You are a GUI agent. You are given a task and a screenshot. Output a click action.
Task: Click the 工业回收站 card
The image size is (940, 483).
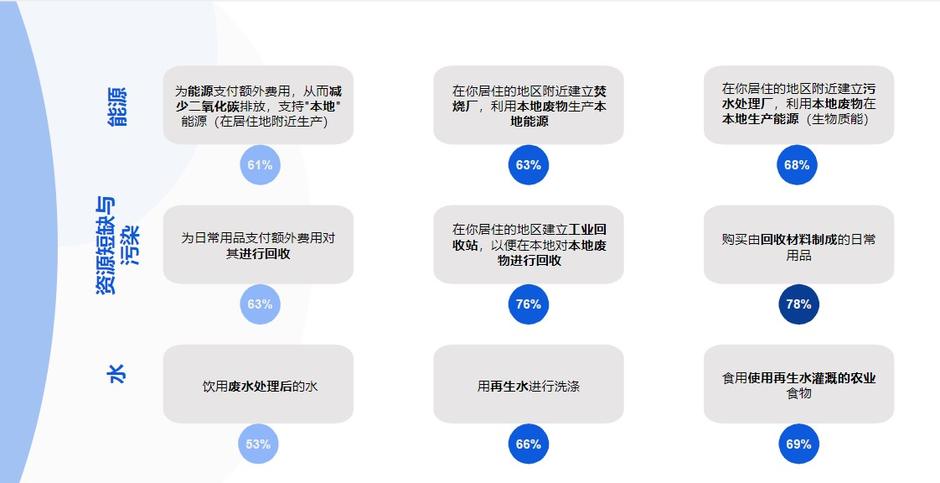click(529, 244)
